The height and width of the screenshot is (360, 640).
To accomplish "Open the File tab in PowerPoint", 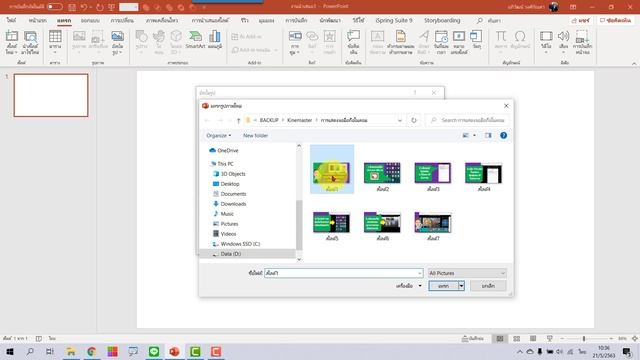I will click(11, 20).
